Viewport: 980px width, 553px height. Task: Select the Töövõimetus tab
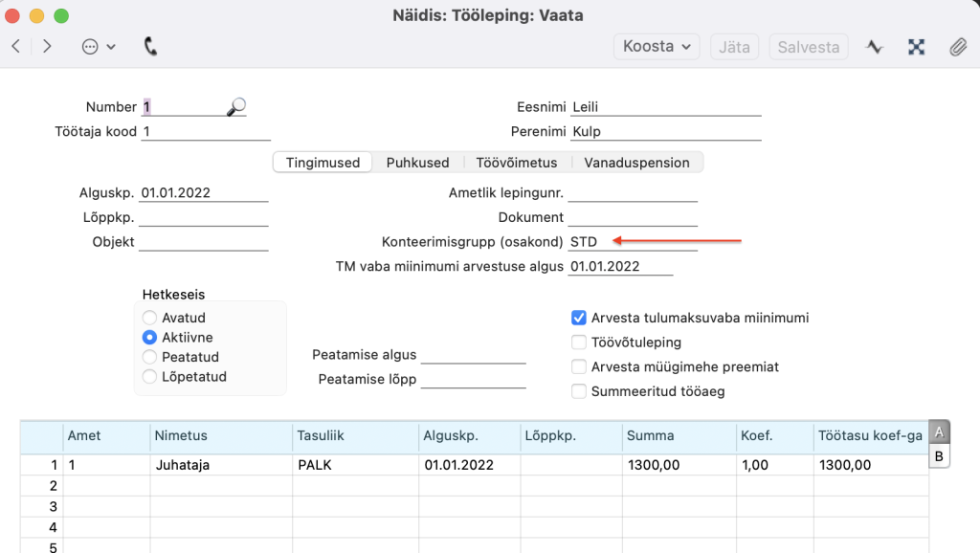click(x=517, y=163)
